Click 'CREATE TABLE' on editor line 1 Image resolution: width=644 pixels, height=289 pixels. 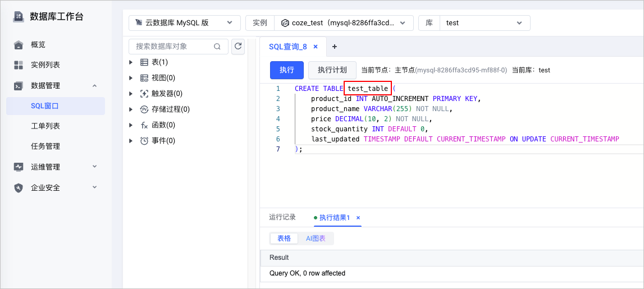click(319, 89)
